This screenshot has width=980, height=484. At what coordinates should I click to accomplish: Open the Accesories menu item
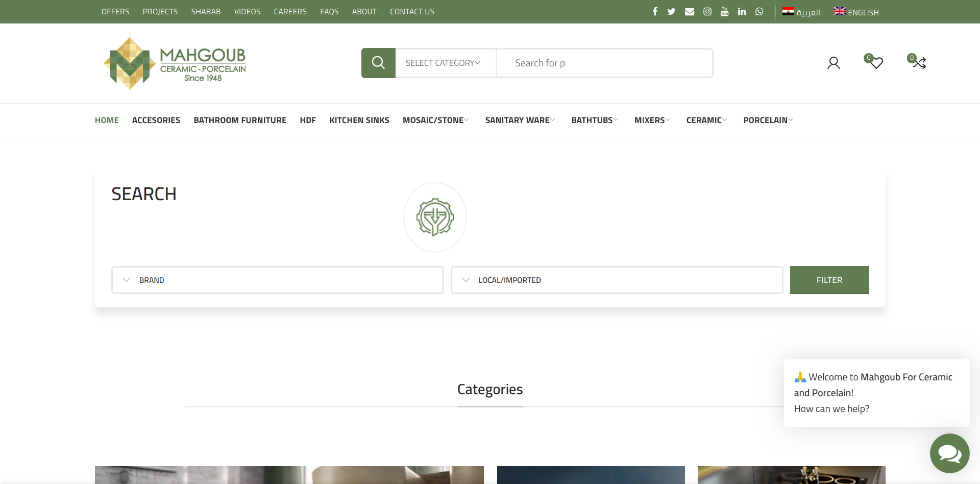coord(156,120)
